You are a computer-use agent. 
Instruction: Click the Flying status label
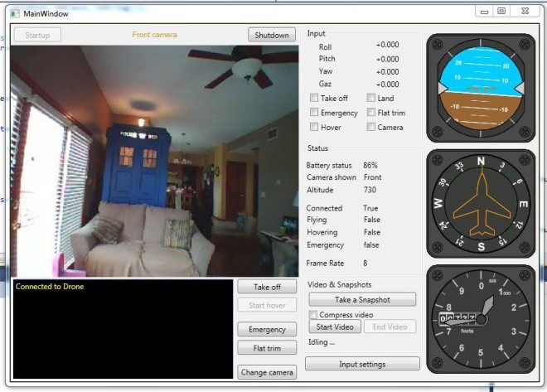tap(317, 220)
